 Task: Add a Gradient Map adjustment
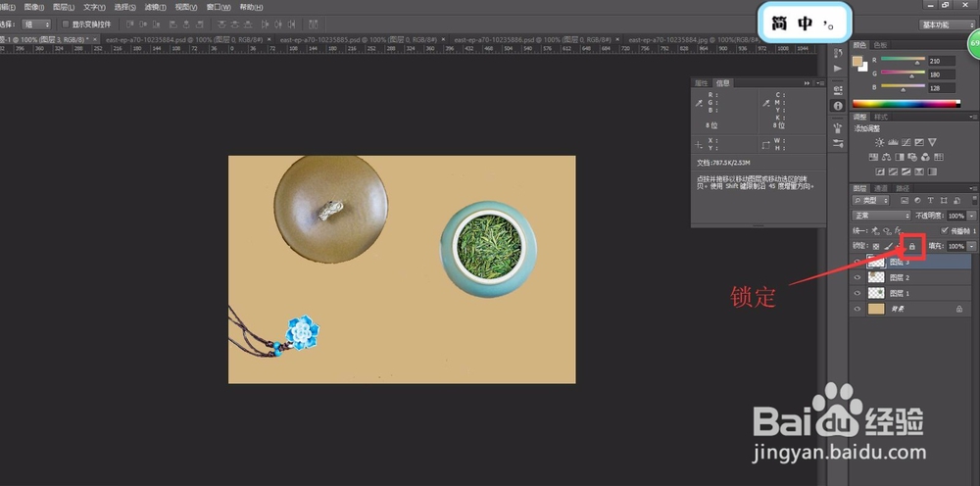pos(932,171)
